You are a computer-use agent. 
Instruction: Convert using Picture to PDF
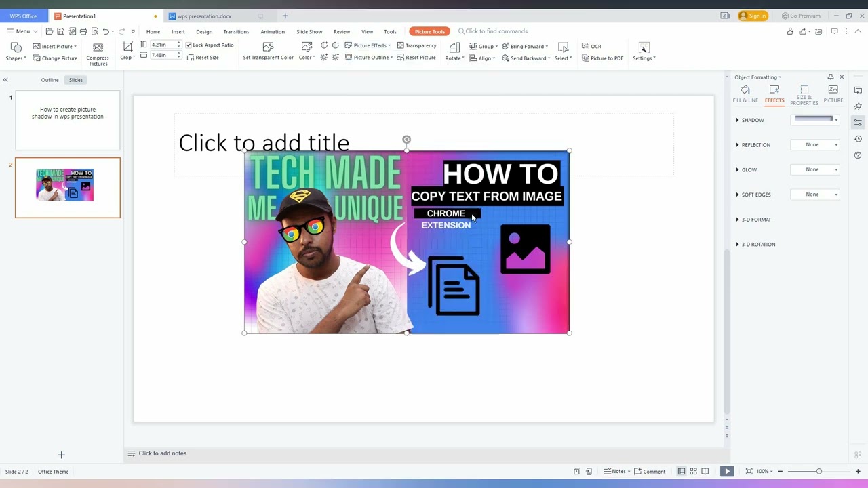tap(602, 58)
